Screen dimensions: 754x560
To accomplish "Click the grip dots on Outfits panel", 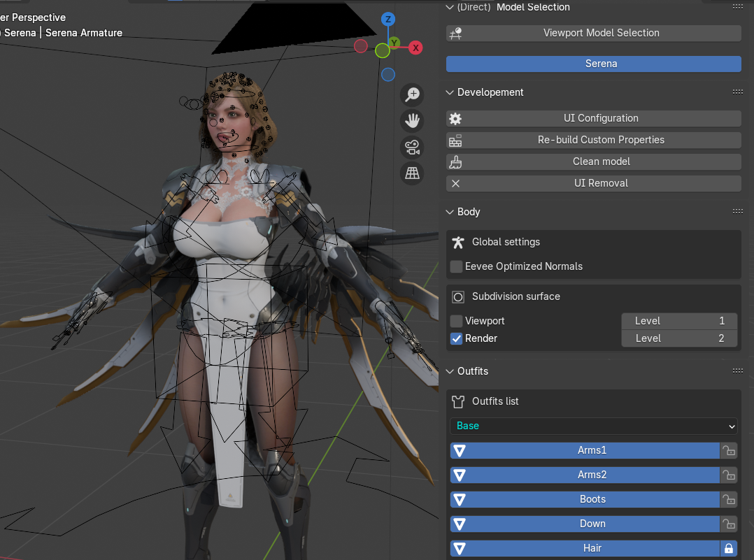I will tap(738, 371).
